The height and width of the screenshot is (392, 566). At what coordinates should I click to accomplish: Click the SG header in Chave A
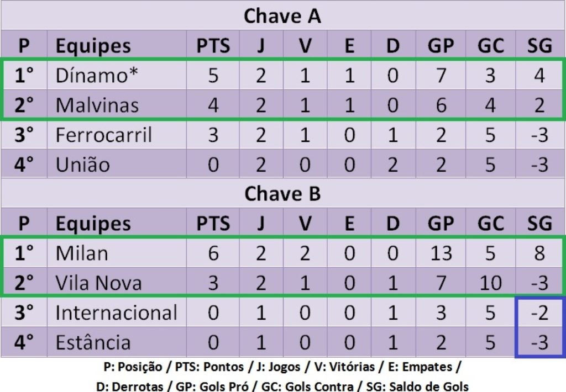(x=539, y=46)
